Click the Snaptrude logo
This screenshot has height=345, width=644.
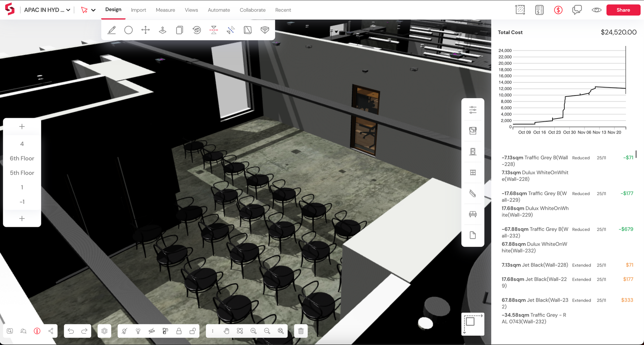(x=10, y=9)
